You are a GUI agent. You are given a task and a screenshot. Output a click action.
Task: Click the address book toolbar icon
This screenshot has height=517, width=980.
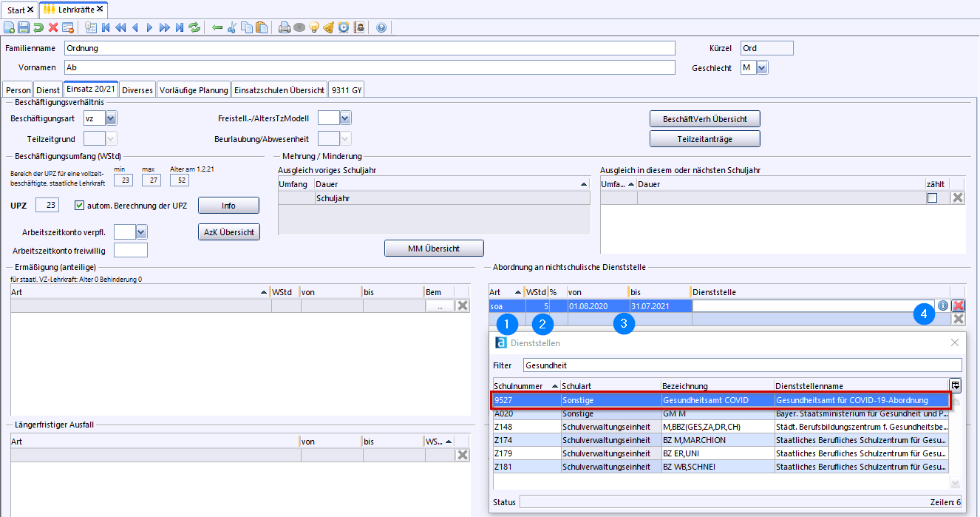point(359,28)
